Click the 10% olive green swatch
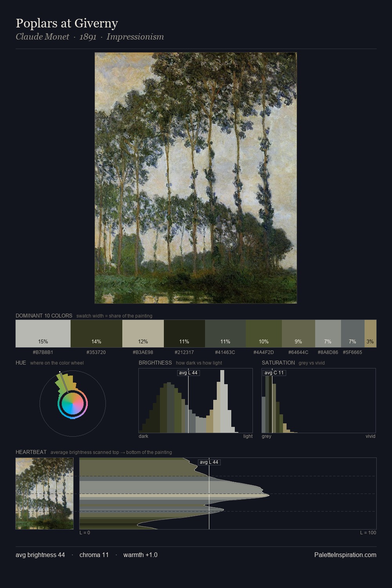 pyautogui.click(x=264, y=334)
